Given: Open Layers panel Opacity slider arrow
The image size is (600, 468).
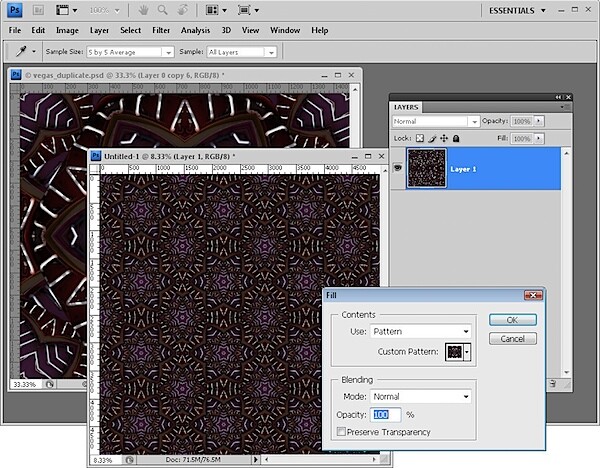Looking at the screenshot, I should pos(539,121).
